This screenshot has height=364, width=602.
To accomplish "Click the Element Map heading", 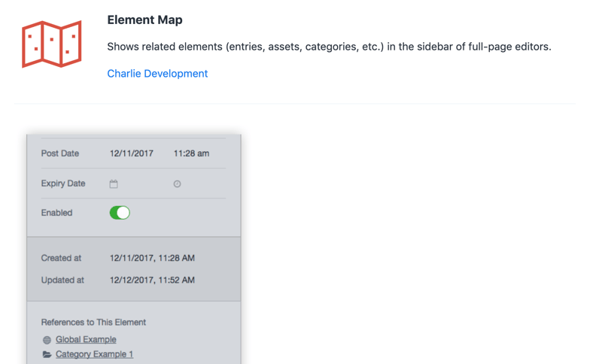I will coord(144,20).
